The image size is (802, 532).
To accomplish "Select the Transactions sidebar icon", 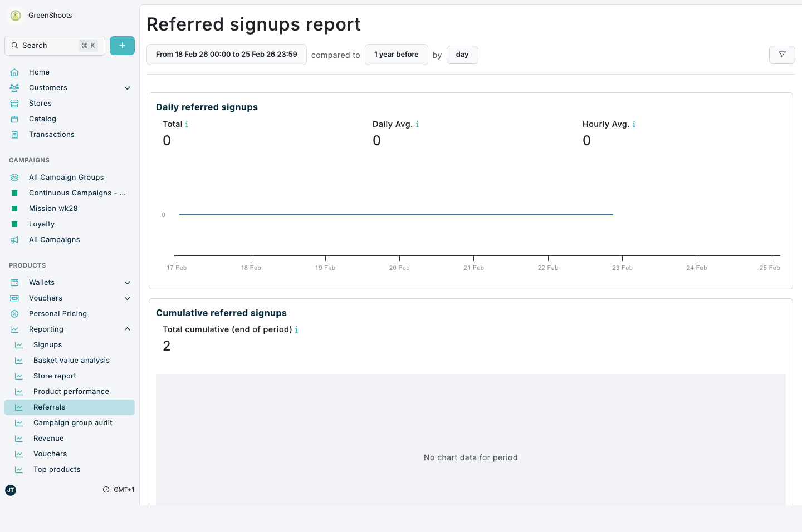I will pos(14,134).
